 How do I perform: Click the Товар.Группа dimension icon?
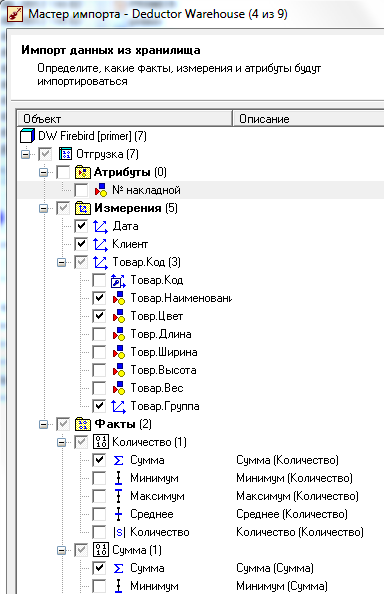click(x=118, y=406)
